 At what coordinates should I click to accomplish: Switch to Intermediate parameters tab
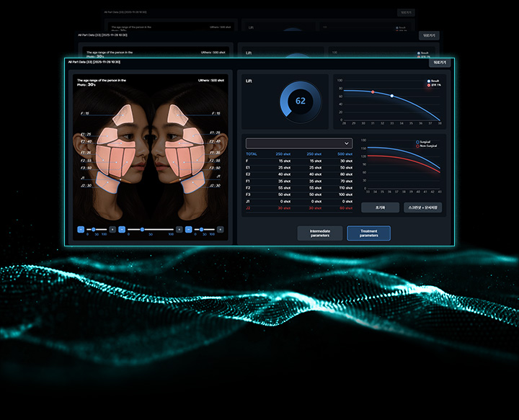tap(319, 233)
